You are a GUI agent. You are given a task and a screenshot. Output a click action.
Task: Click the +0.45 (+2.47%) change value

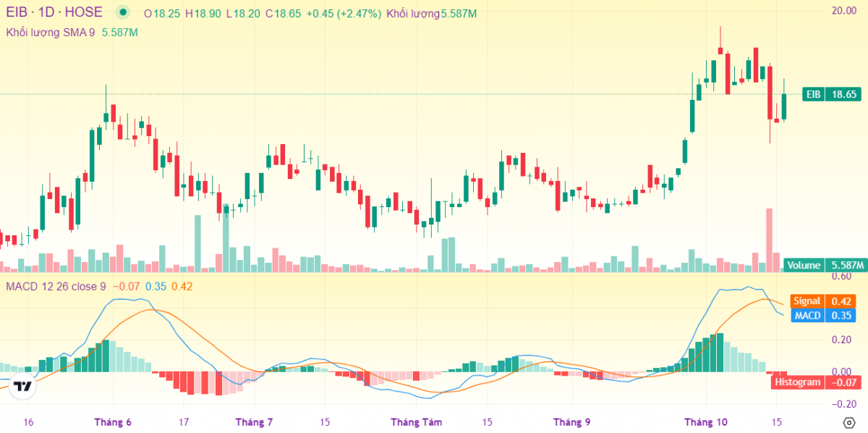coord(343,14)
